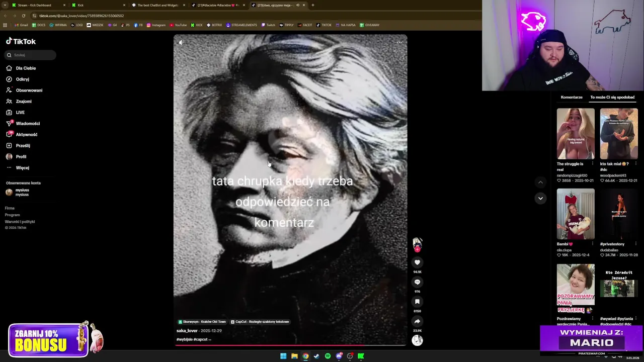The height and width of the screenshot is (362, 644).
Task: Open Twitch bookmark
Action: click(268, 25)
